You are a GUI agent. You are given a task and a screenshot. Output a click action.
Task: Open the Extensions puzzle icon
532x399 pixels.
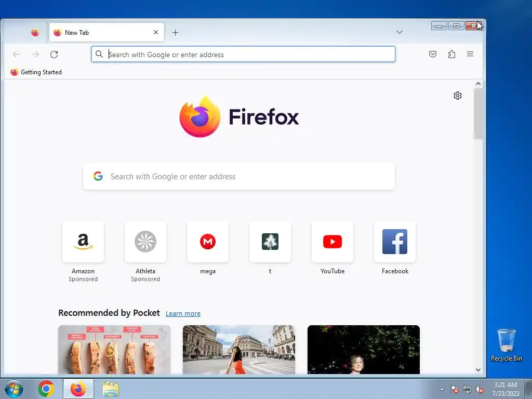point(451,54)
